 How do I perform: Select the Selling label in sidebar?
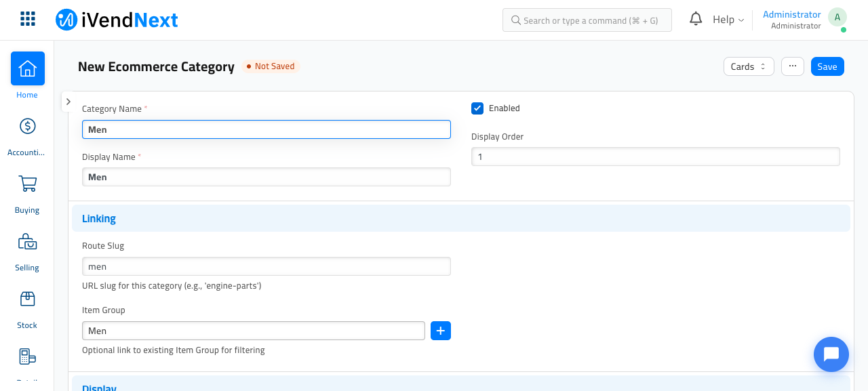click(x=27, y=268)
